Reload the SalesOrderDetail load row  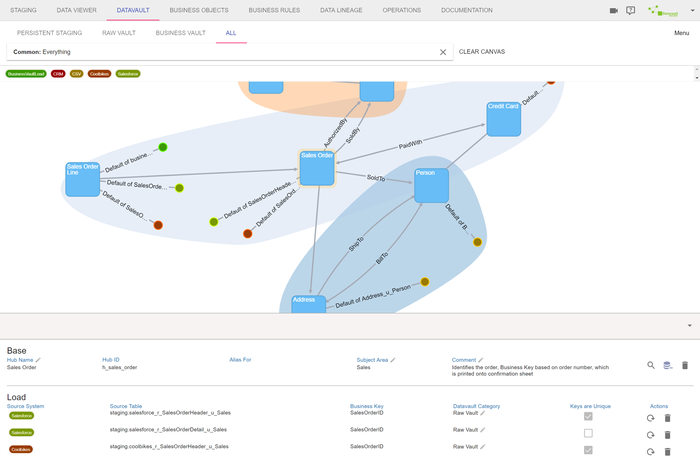pos(650,435)
